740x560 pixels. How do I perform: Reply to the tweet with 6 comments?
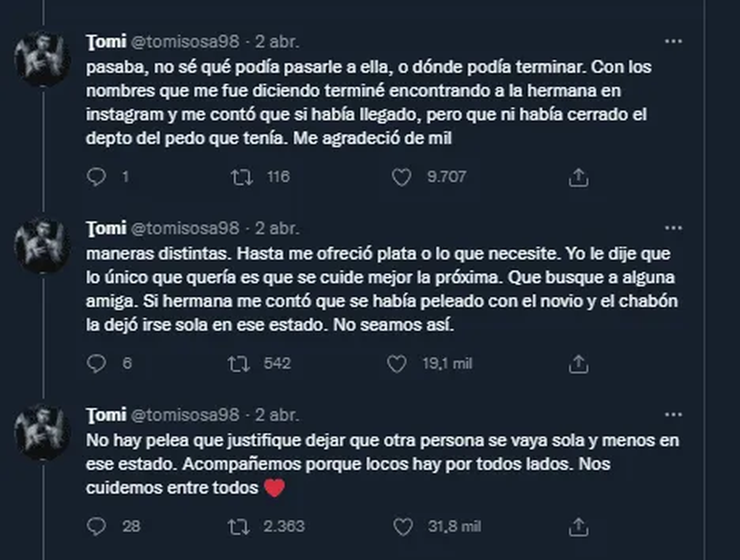click(x=97, y=364)
